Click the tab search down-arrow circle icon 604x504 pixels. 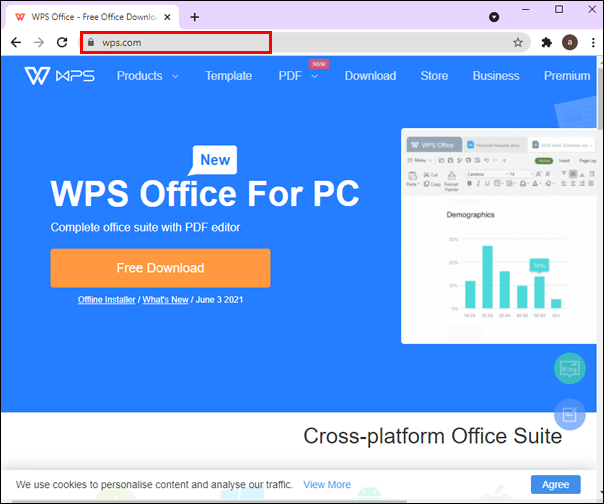[494, 17]
